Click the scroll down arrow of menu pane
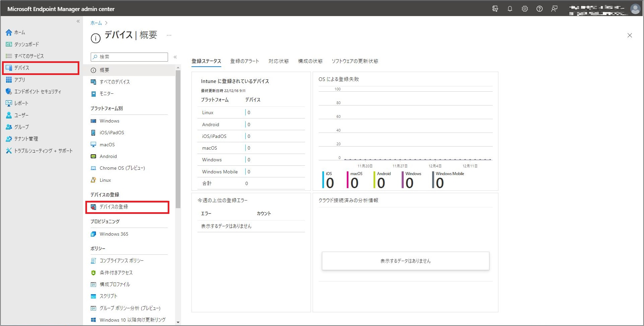The image size is (644, 326). point(178,322)
